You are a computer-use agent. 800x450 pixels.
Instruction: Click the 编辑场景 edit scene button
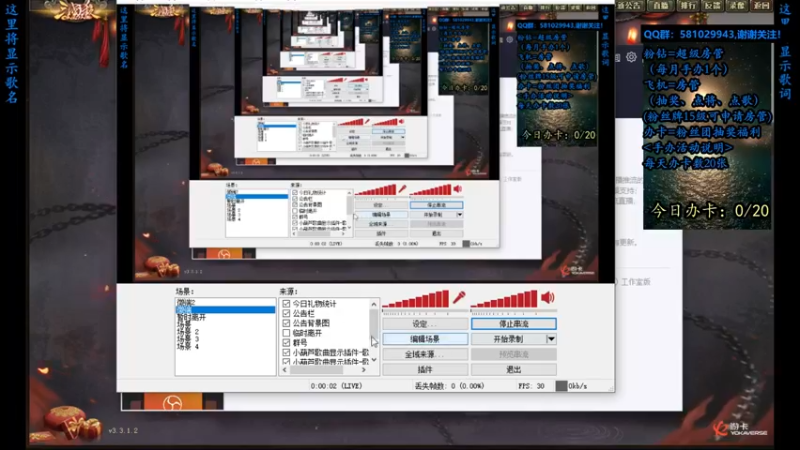pyautogui.click(x=425, y=339)
